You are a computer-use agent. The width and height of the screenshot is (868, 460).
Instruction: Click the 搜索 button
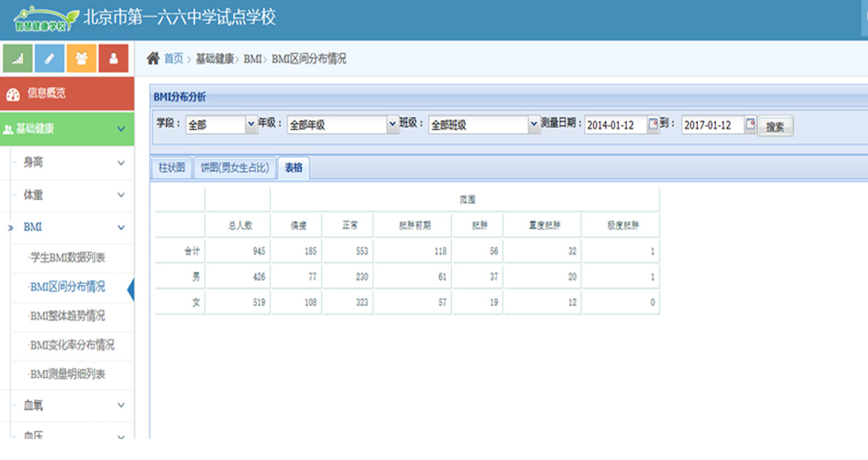pyautogui.click(x=775, y=126)
